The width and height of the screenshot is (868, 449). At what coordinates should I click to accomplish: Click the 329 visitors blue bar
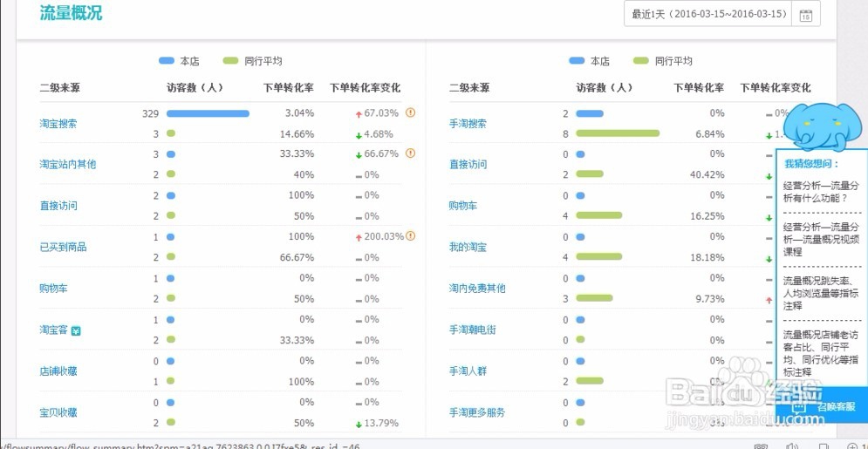pyautogui.click(x=208, y=113)
